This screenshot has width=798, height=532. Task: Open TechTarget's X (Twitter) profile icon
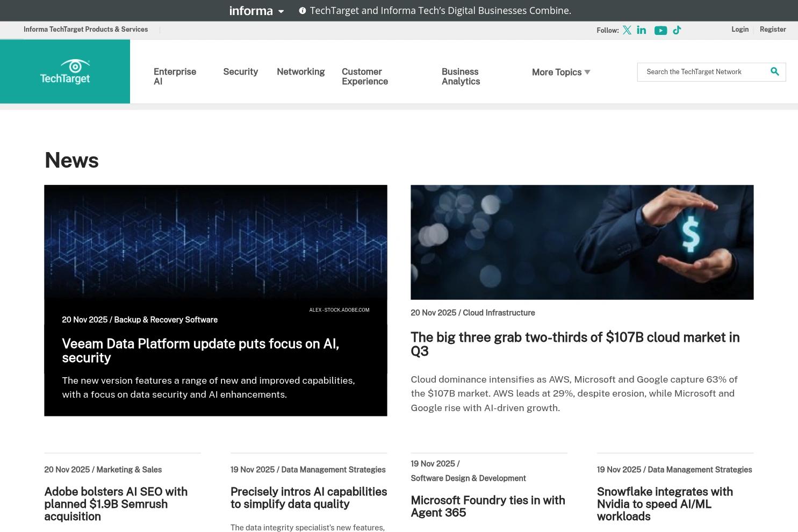click(627, 30)
